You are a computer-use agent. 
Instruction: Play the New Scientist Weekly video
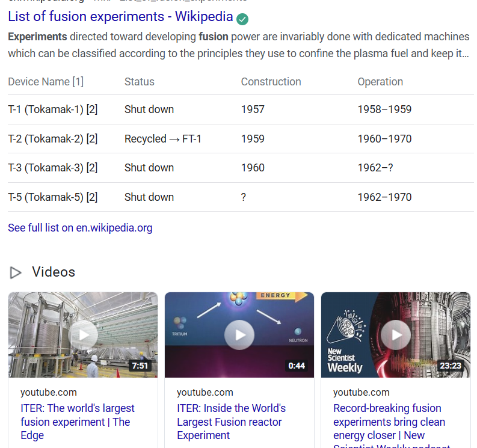pos(396,335)
